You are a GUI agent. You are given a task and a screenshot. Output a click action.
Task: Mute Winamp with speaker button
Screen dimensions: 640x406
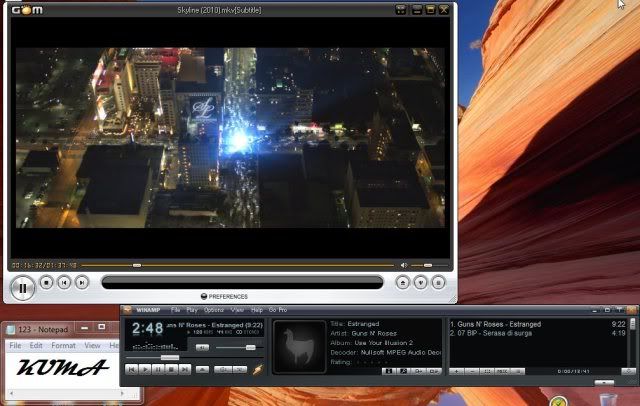[202, 348]
